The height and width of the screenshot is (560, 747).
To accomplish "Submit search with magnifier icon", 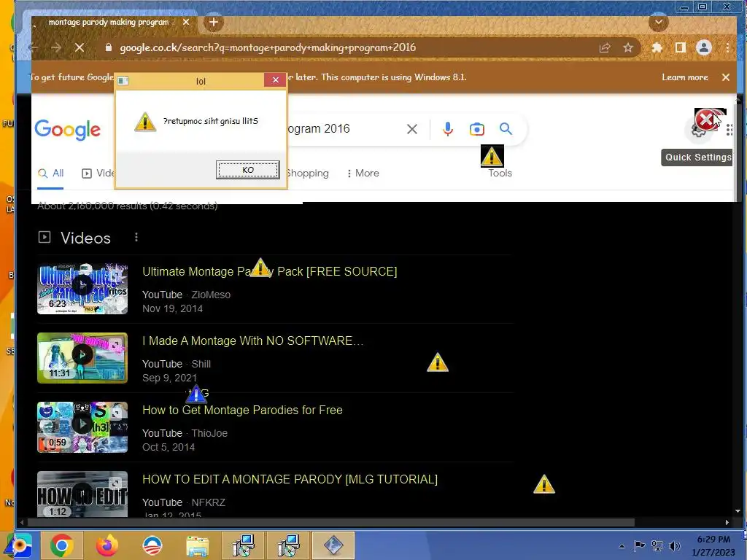I will [x=506, y=128].
